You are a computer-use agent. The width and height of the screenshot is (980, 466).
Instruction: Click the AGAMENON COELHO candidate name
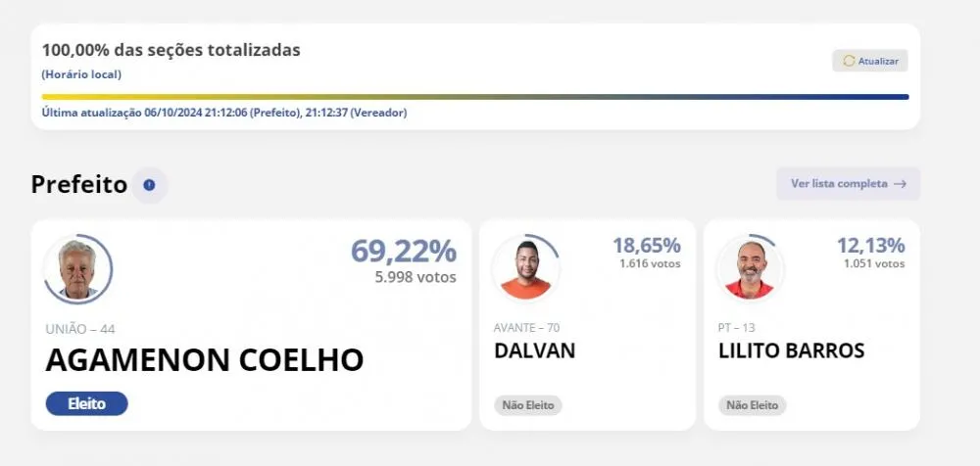click(x=205, y=360)
